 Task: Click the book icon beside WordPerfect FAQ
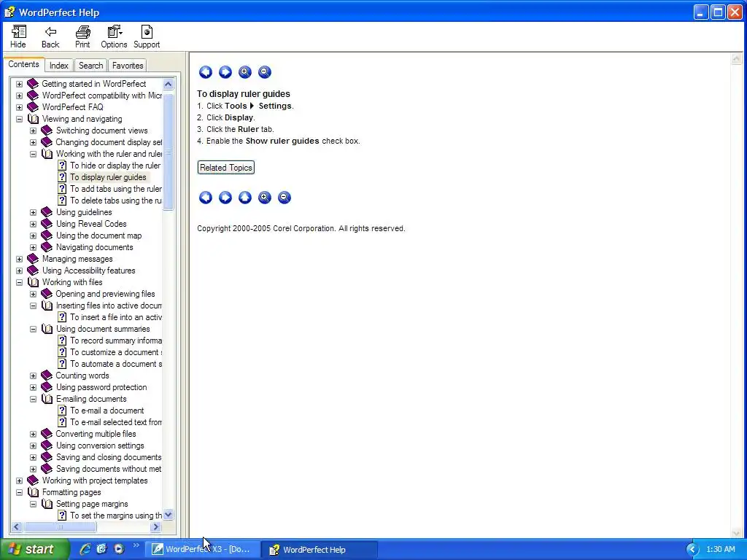point(33,107)
